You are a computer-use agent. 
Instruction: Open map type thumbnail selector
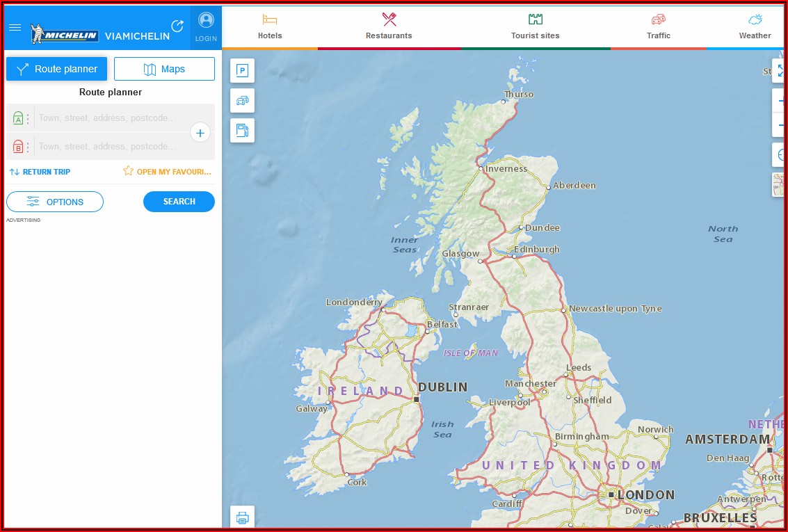(780, 185)
